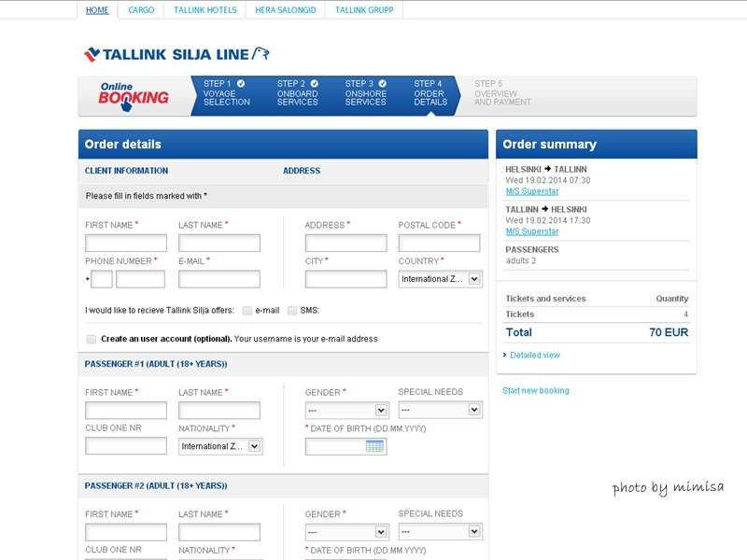Click Passenger #1 Club One Nr field
This screenshot has height=560, width=747.
pyautogui.click(x=126, y=446)
